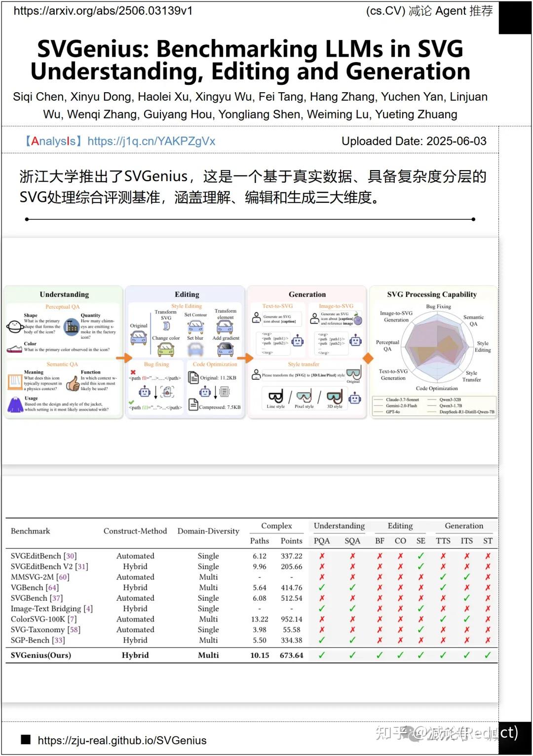Open the j1q.cn Analysis link

(151, 141)
